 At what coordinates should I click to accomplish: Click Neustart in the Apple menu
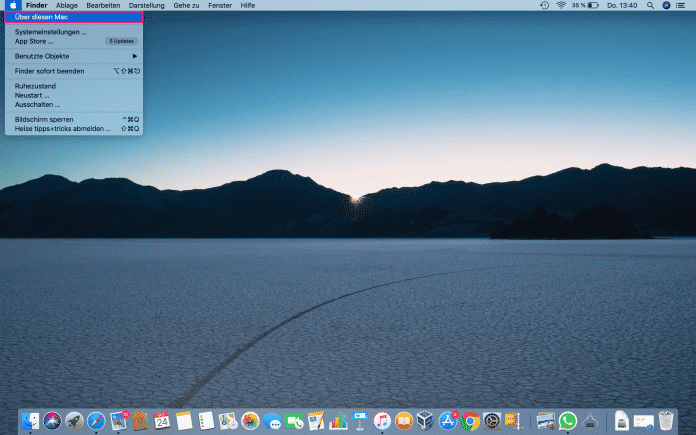(32, 95)
